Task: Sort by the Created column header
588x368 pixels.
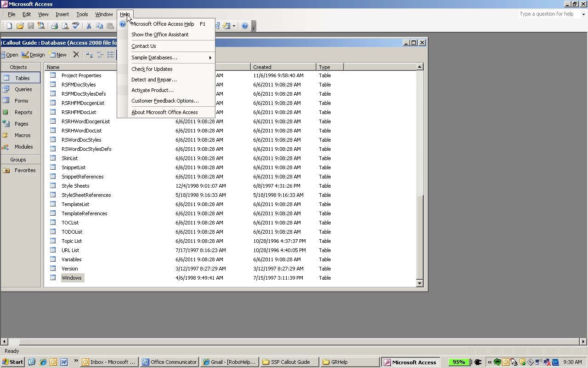Action: 283,67
